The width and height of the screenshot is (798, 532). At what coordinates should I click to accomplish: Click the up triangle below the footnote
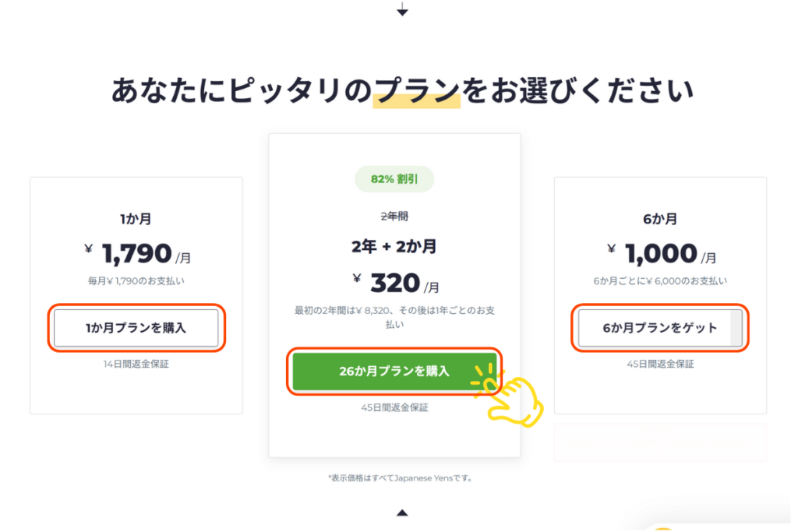(x=402, y=513)
